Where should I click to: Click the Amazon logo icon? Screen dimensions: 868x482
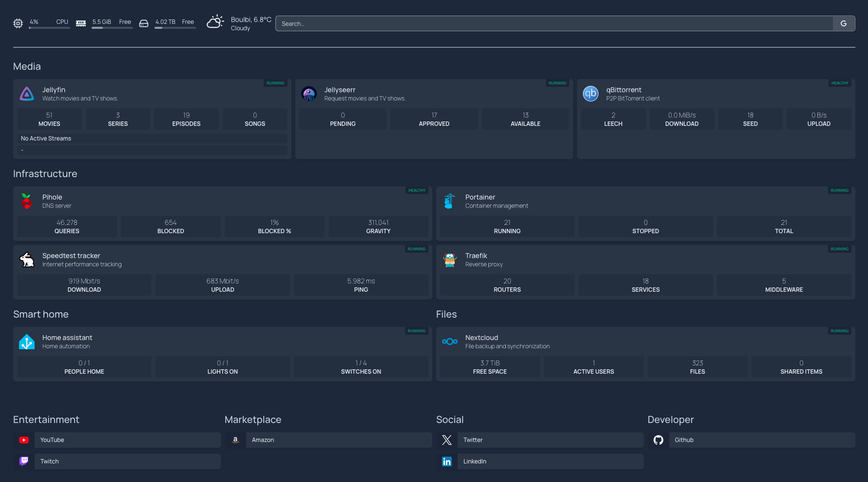pos(235,440)
